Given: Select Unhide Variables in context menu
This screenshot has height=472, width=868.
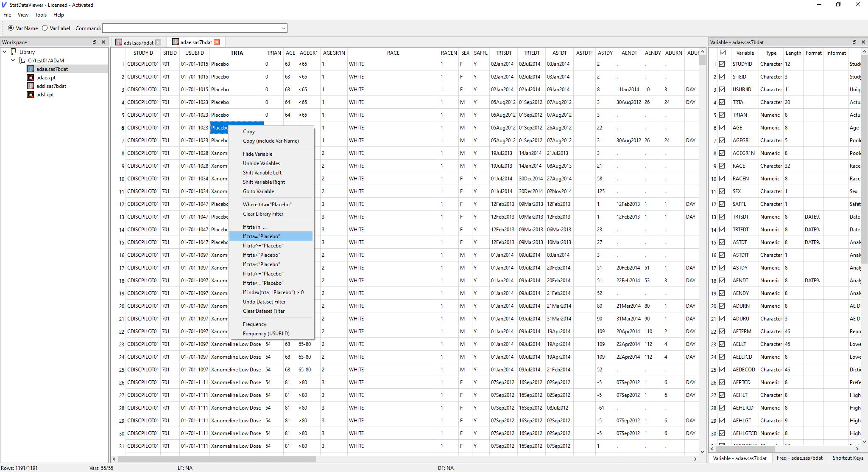Looking at the screenshot, I should click(271, 163).
